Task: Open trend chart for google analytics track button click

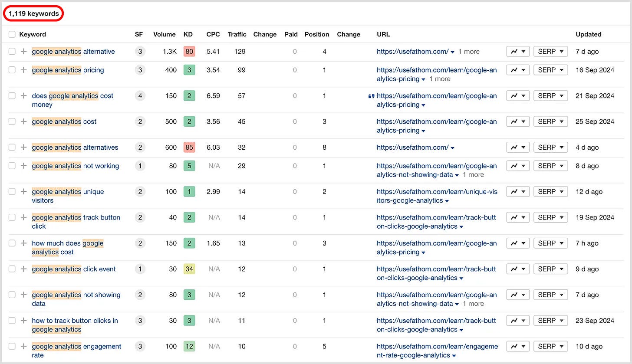Action: [x=518, y=217]
